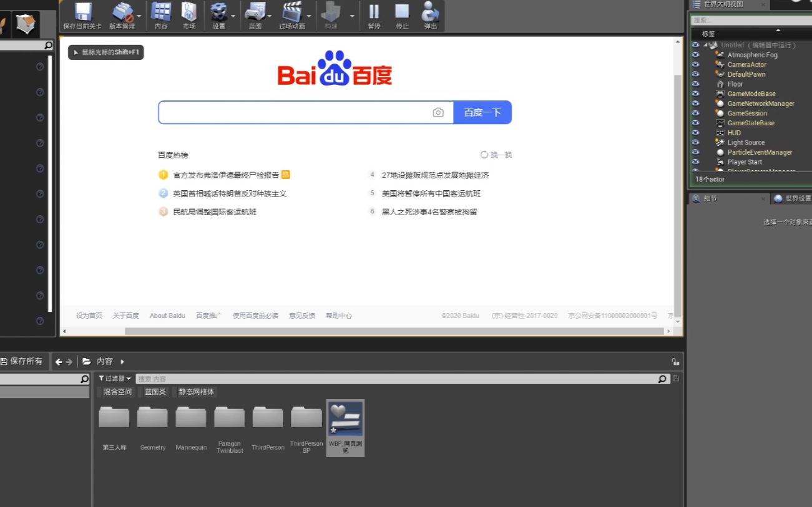The image size is (812, 507).
Task: Click the Save Current Level (保存当前关卡) icon
Action: coord(82,12)
